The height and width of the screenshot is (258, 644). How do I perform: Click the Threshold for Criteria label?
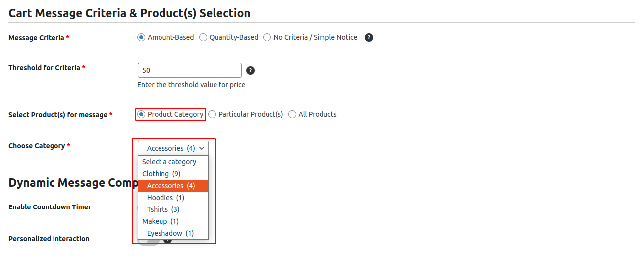pos(44,68)
